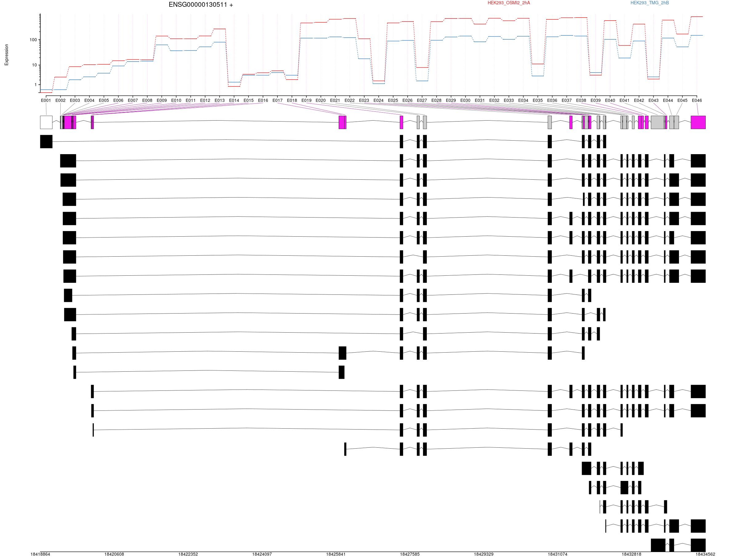Image resolution: width=739 pixels, height=560 pixels.
Task: Click genomic coordinate 18425841
Action: [336, 554]
